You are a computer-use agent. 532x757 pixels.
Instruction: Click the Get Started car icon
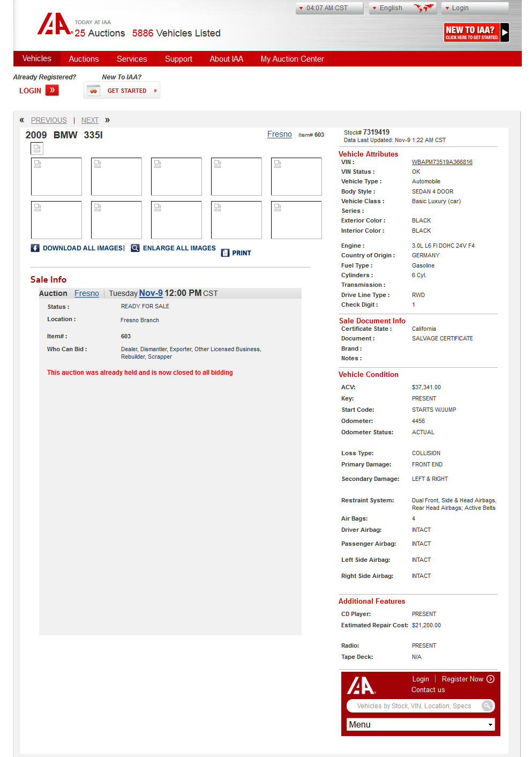coord(93,91)
